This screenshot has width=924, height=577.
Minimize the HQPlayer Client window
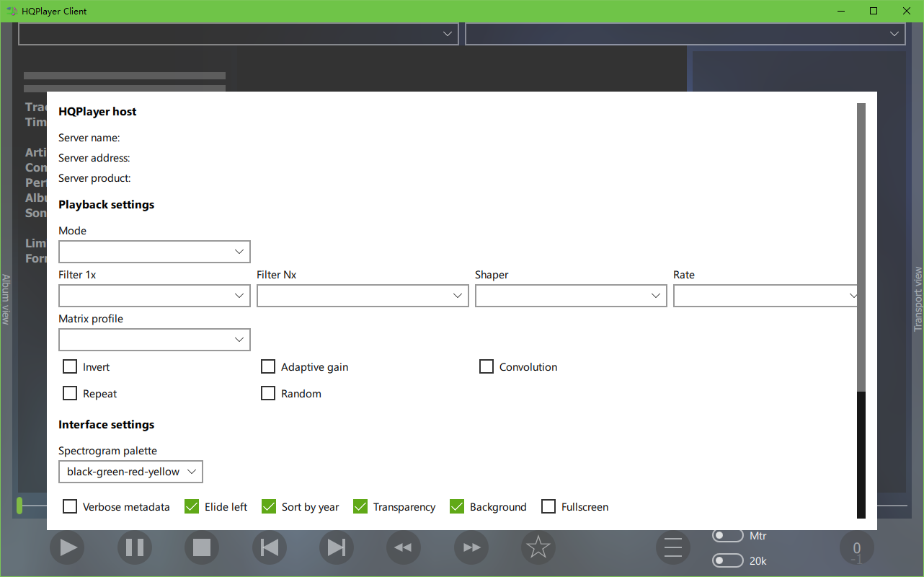pos(840,12)
